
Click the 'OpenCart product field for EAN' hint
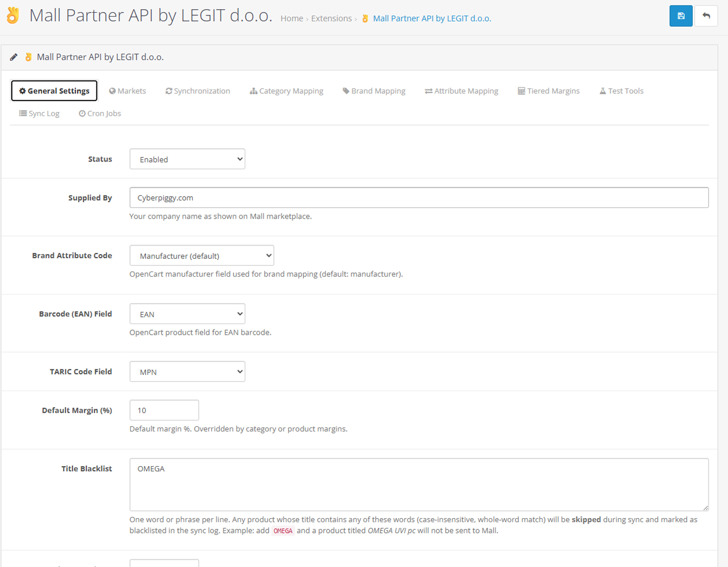(x=200, y=332)
